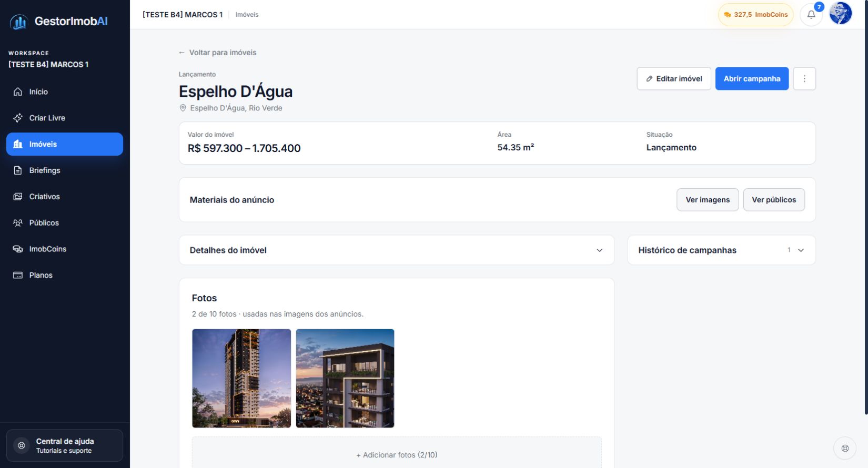
Task: Open the tall tower photo thumbnail
Action: pyautogui.click(x=241, y=378)
